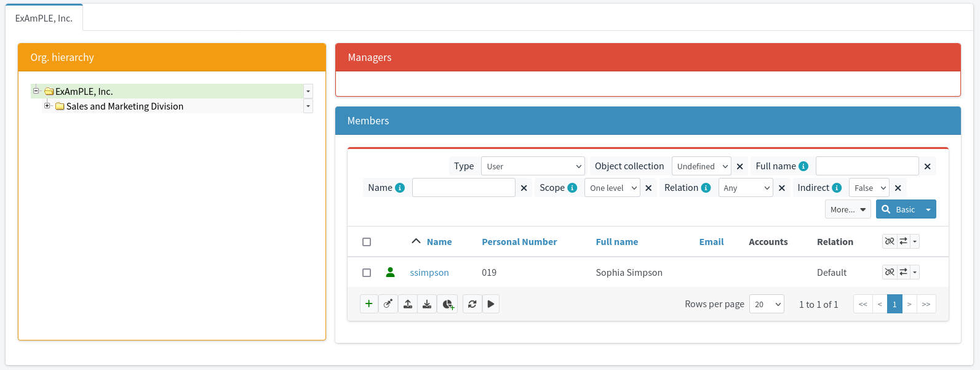Click the Basic search button

tap(899, 209)
